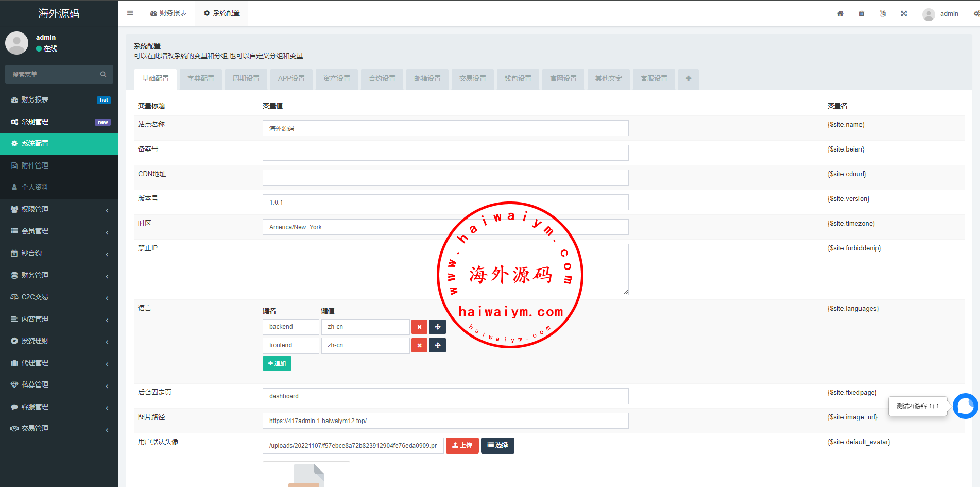The width and height of the screenshot is (980, 487).
Task: Switch to the 字典配置 tab
Action: [200, 79]
